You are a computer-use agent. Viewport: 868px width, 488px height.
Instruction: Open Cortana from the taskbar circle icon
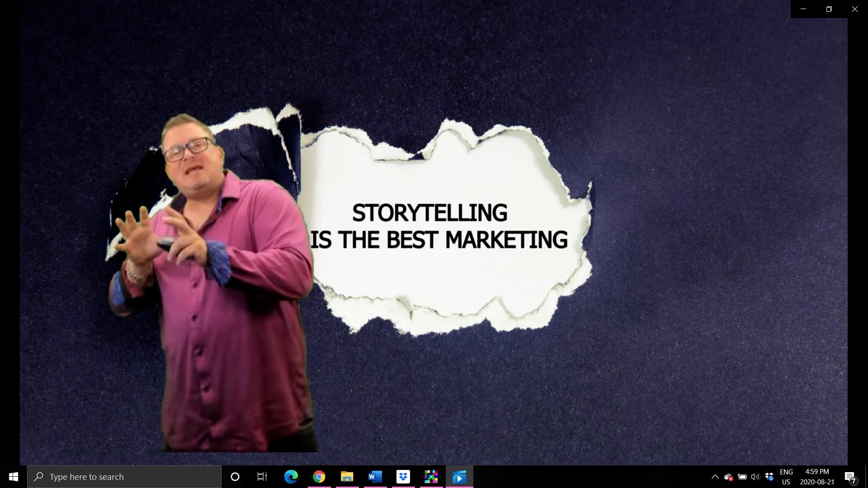point(235,477)
